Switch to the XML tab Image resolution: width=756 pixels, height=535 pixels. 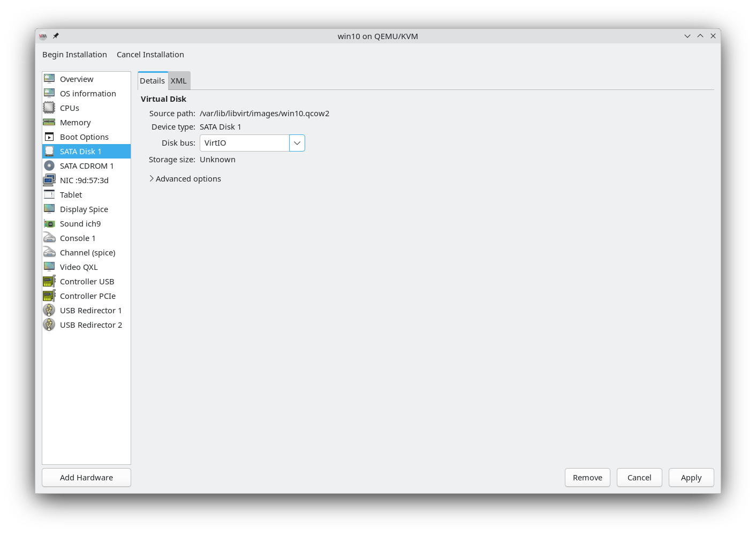(x=179, y=81)
